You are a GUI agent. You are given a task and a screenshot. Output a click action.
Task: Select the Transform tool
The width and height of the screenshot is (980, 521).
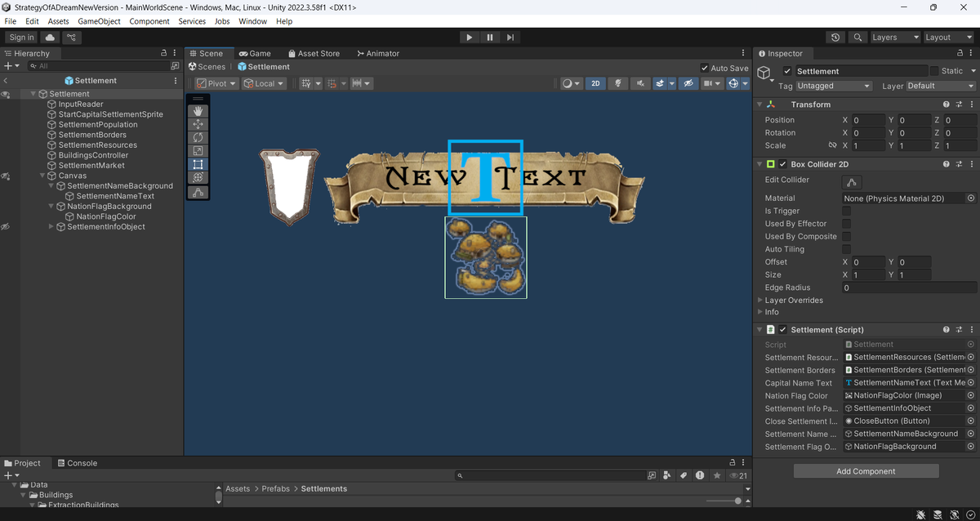tap(198, 177)
